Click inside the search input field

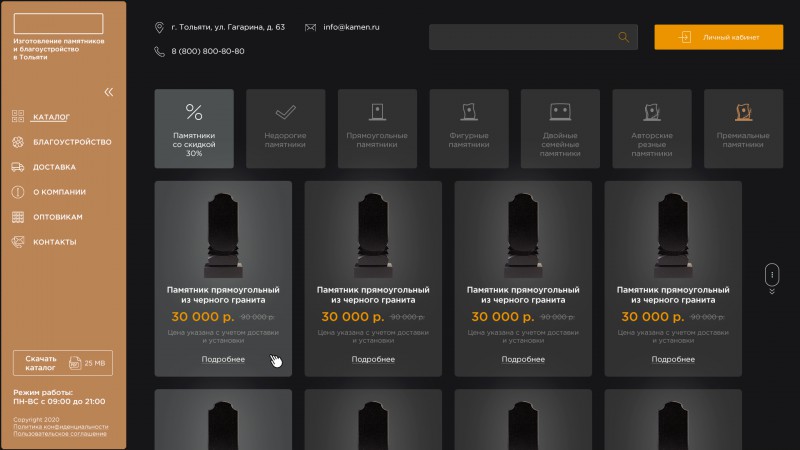[x=523, y=37]
